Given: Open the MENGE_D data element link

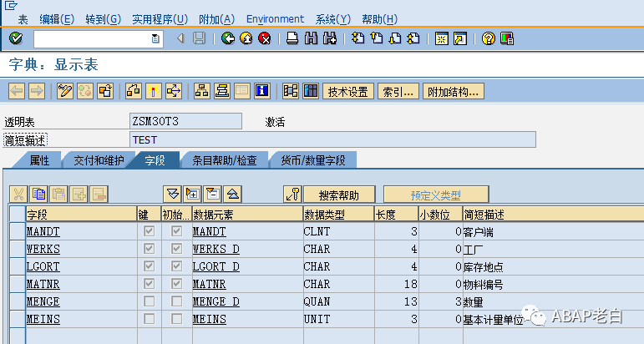Looking at the screenshot, I should (x=216, y=301).
